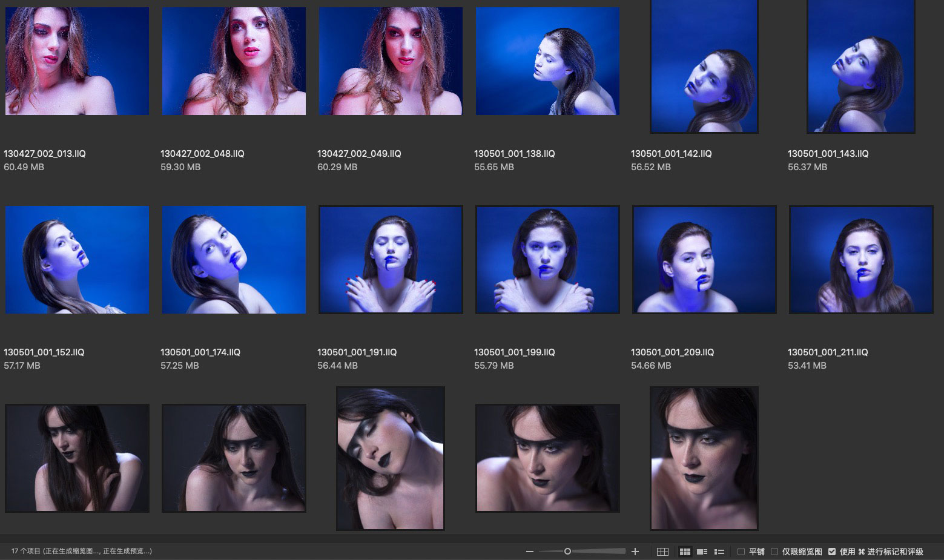
Task: Enable the 仅限缩览图 checkbox
Action: click(x=774, y=552)
